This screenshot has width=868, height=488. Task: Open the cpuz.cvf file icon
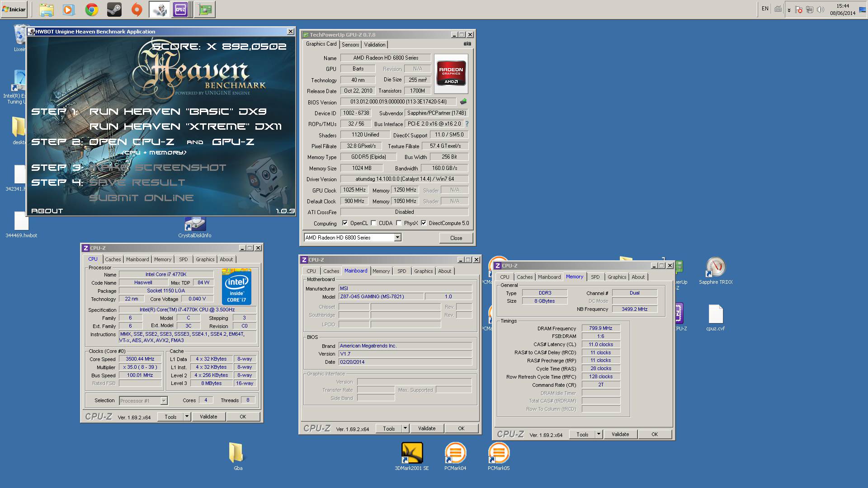[716, 318]
